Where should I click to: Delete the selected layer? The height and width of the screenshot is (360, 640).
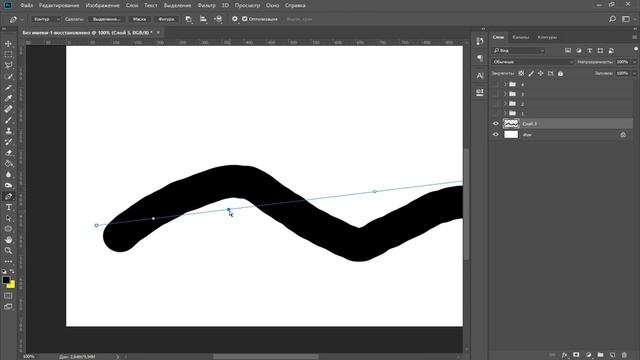tap(624, 355)
